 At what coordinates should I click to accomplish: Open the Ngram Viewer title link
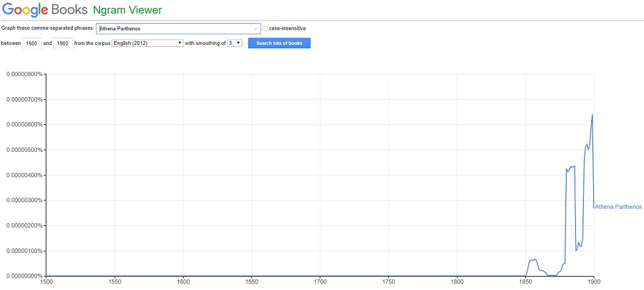coord(127,9)
